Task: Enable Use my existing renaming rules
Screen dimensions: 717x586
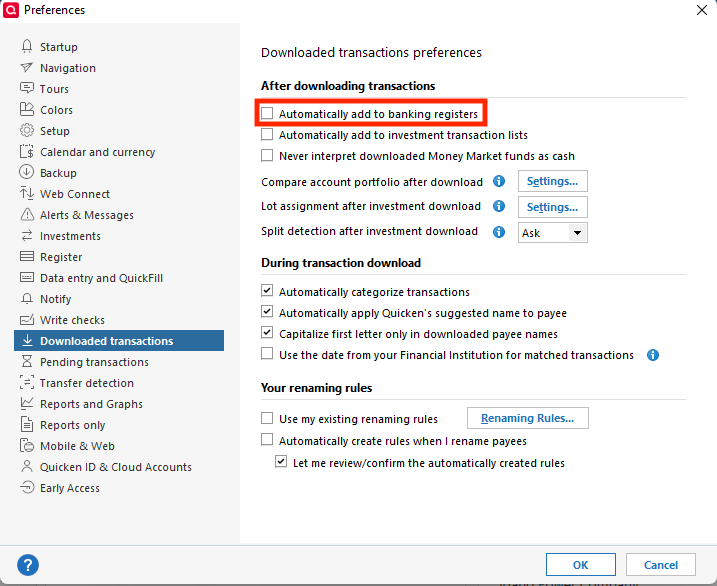Action: pyautogui.click(x=267, y=418)
